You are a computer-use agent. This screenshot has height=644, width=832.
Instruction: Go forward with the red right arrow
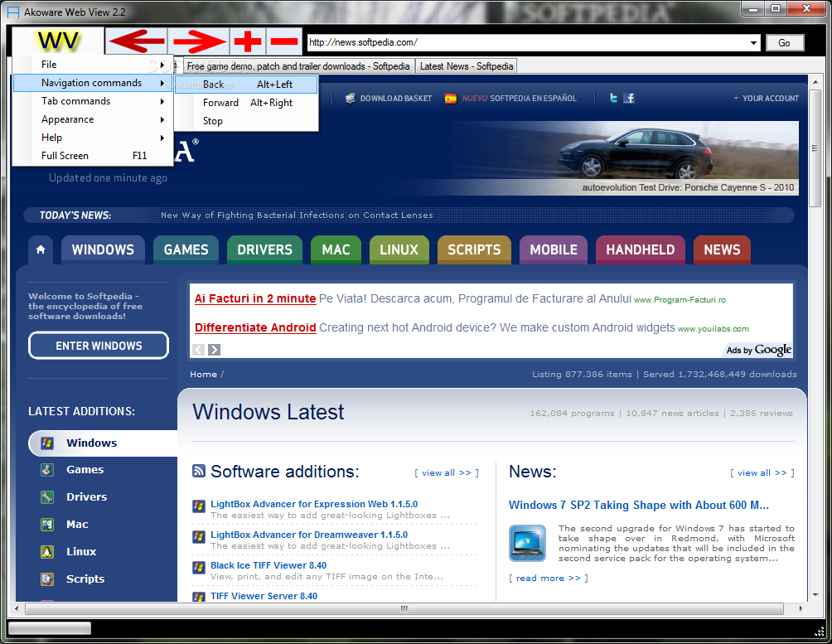click(x=198, y=41)
